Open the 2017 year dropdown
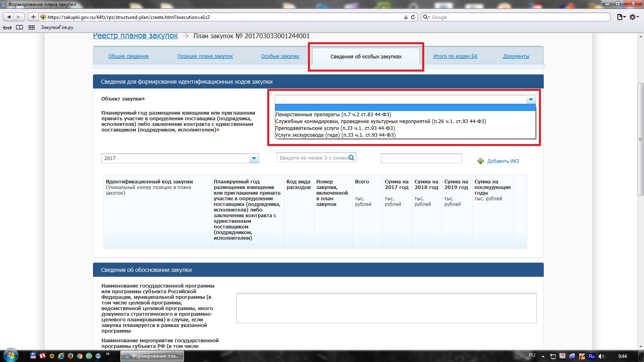 click(254, 158)
